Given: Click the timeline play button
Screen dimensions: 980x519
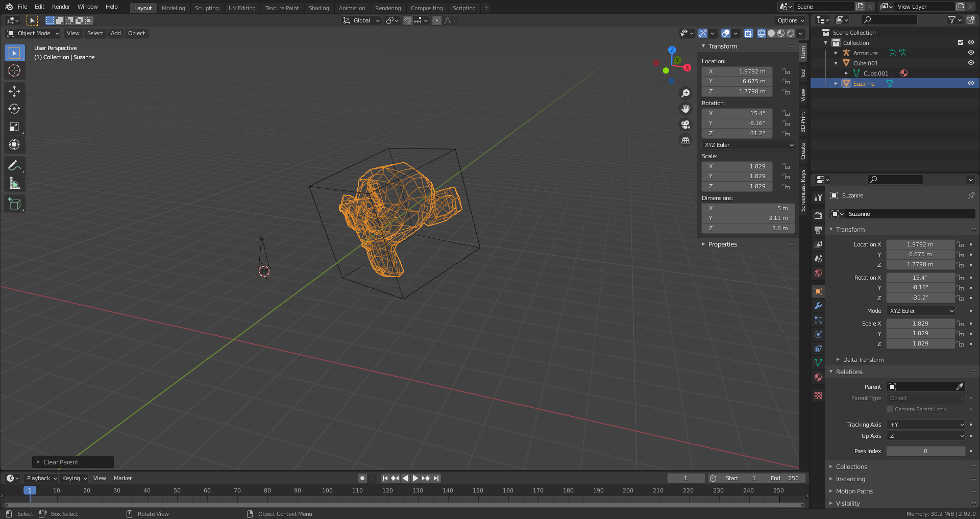Looking at the screenshot, I should [x=415, y=478].
